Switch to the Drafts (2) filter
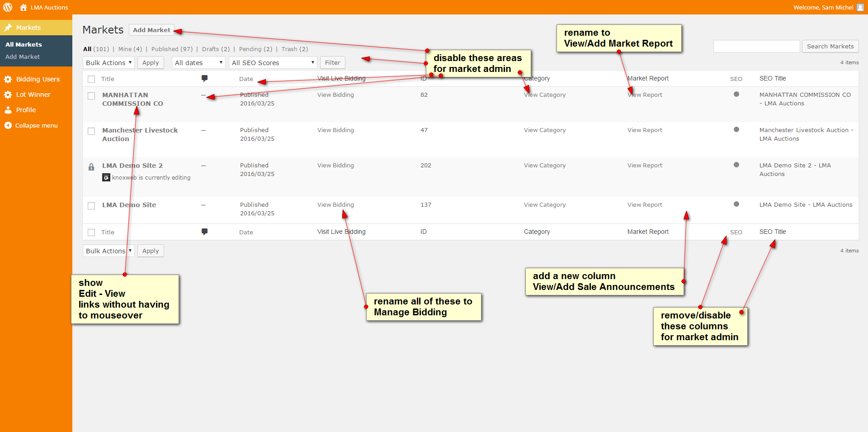The width and height of the screenshot is (868, 432). [x=216, y=49]
